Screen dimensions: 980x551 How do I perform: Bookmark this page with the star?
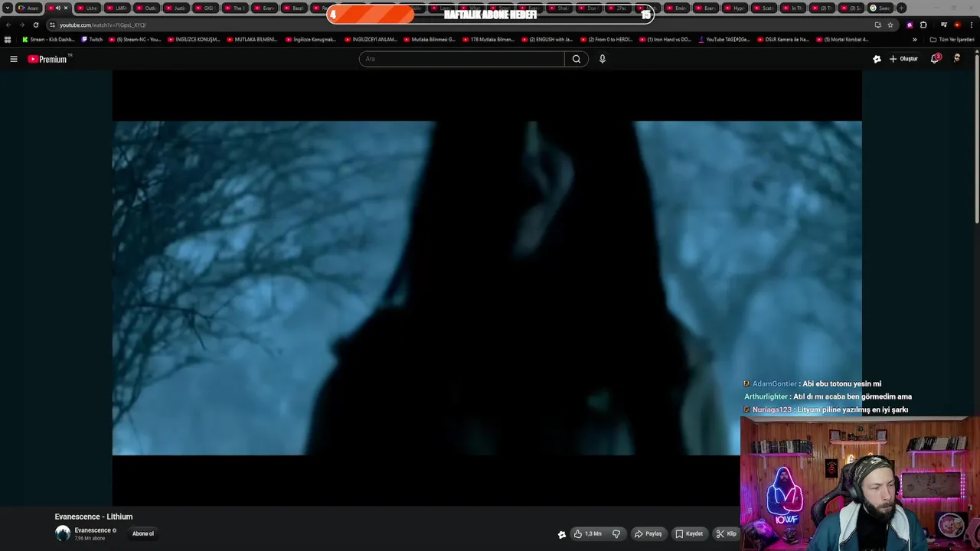[890, 24]
